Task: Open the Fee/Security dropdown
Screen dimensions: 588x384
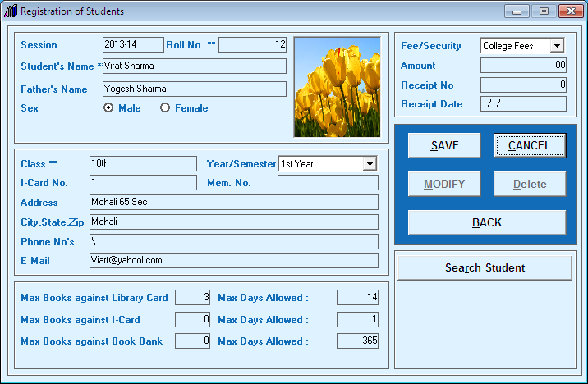Action: [558, 46]
